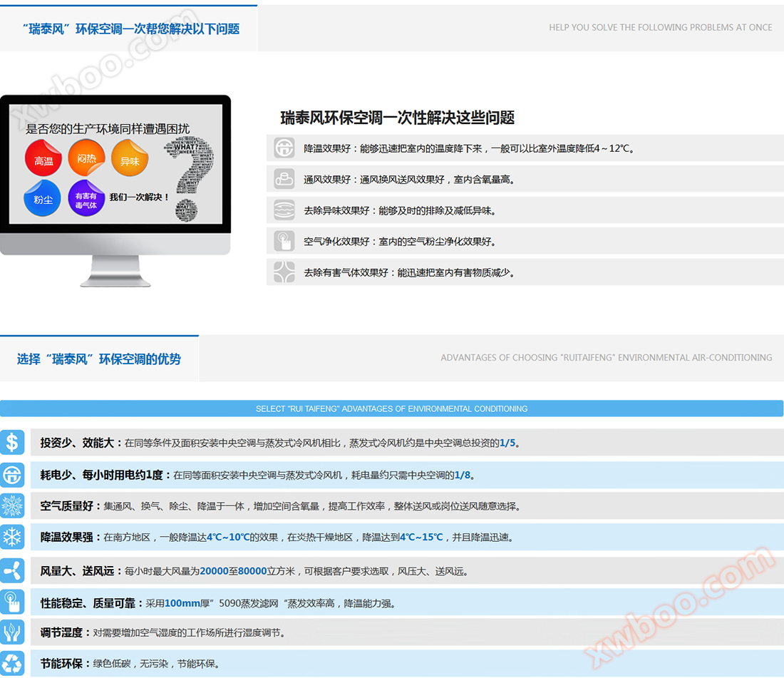
Task: Click the touch-finger icon beside 性能稳定、质量可靠
Action: pyautogui.click(x=12, y=602)
